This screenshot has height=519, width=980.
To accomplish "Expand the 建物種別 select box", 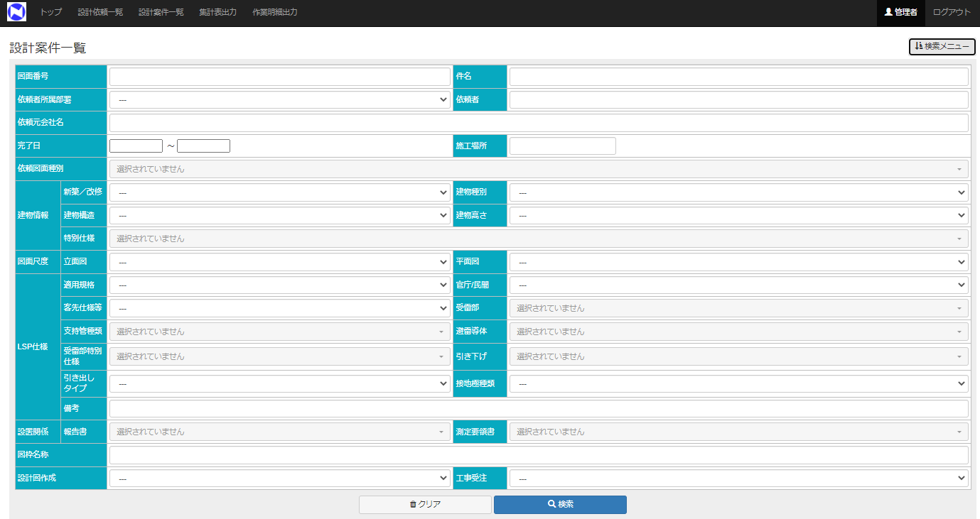I will (738, 192).
